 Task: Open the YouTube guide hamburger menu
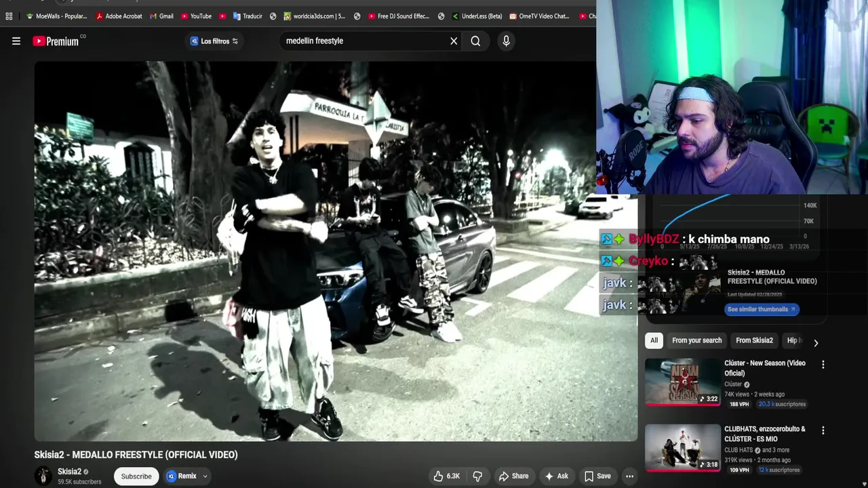click(16, 41)
